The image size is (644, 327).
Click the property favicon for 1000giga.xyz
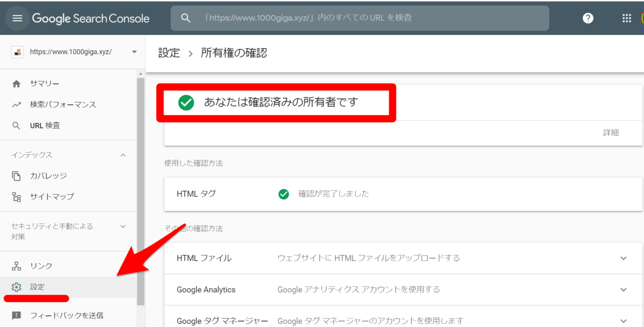pos(18,52)
